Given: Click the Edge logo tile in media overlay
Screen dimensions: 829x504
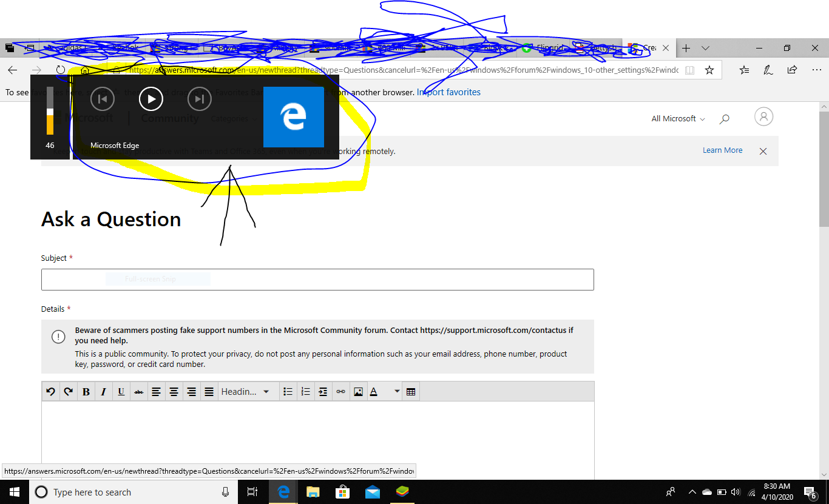Looking at the screenshot, I should (294, 117).
